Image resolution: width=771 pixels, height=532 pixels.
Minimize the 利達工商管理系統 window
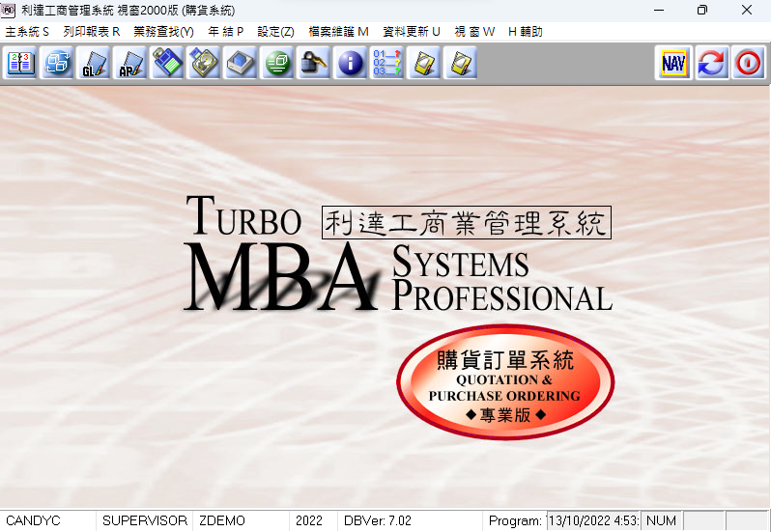(659, 10)
